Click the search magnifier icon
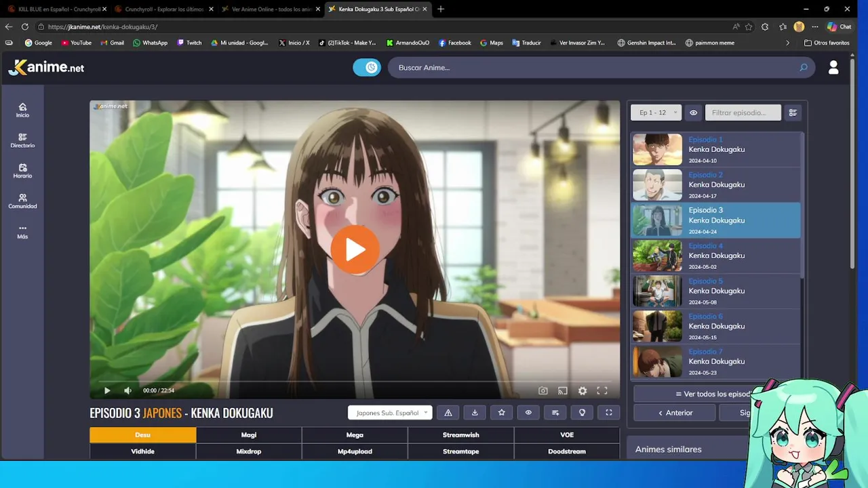This screenshot has height=488, width=868. click(x=804, y=67)
